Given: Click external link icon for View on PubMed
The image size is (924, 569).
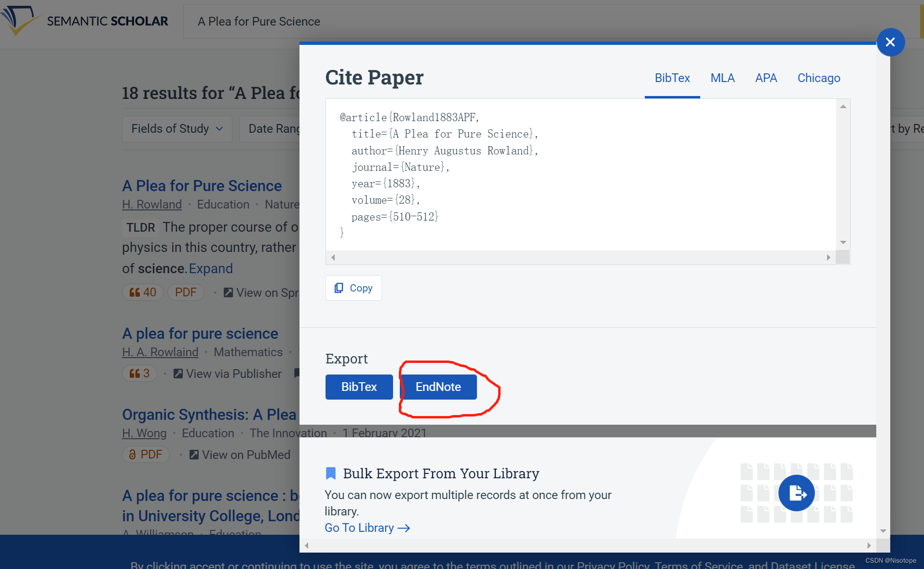Looking at the screenshot, I should (x=194, y=455).
